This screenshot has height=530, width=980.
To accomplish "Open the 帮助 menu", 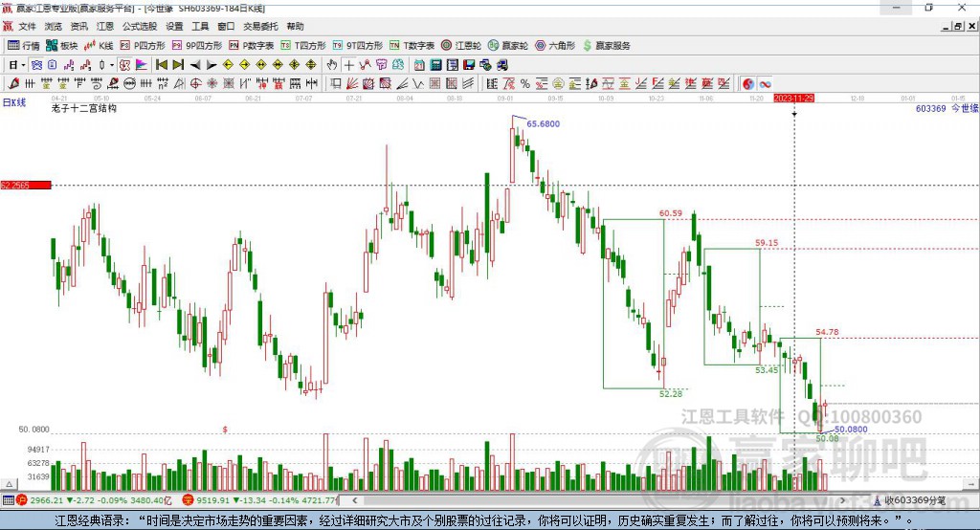I will coord(295,26).
